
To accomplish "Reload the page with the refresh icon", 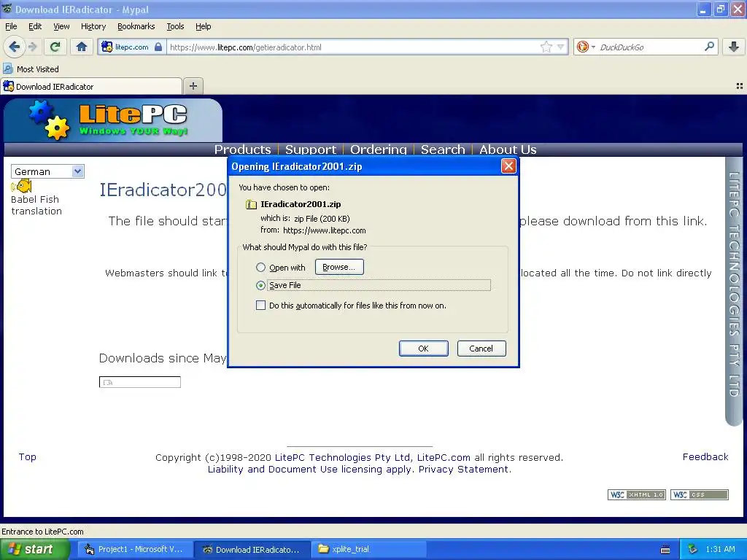I will 55,47.
